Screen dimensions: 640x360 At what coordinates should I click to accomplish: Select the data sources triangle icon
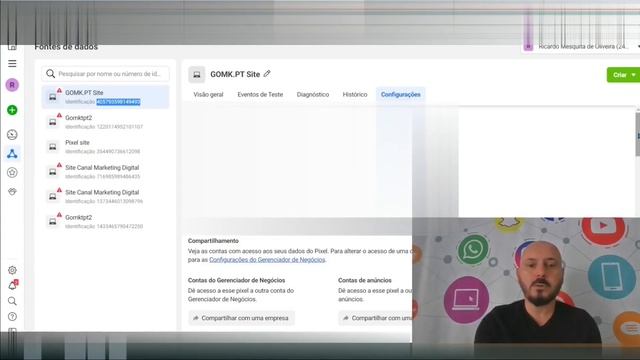[x=12, y=153]
